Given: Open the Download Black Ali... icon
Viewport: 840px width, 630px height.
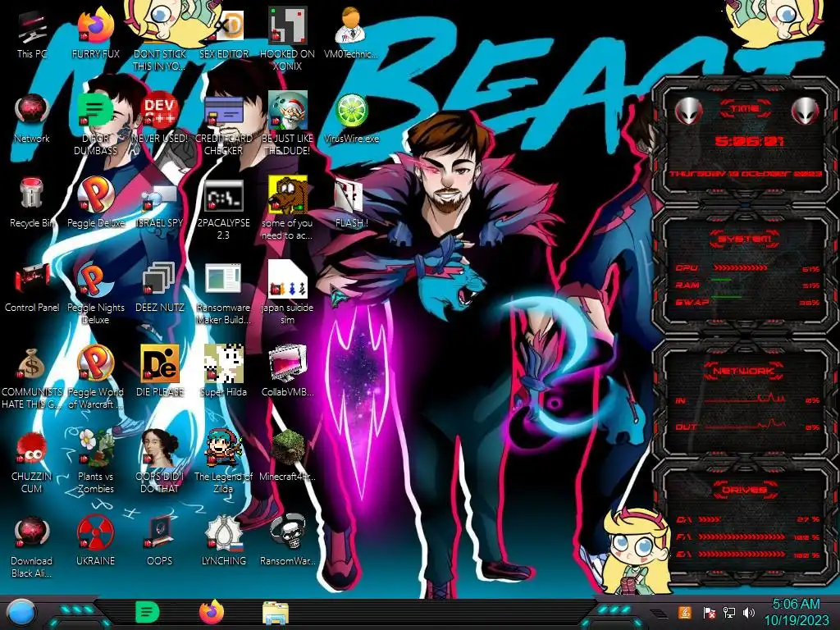Looking at the screenshot, I should pyautogui.click(x=32, y=547).
